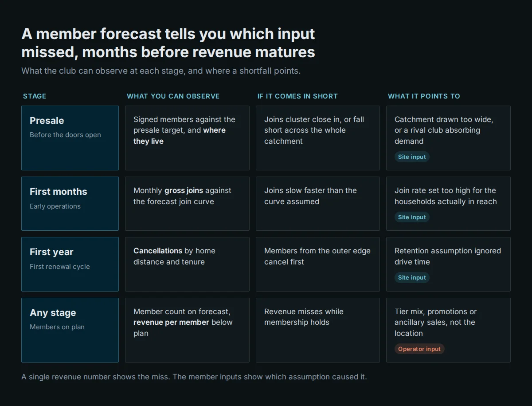Screen dimensions: 532x406
Task: Click Site input badge under Catchment drawn too wide
Action: point(412,157)
